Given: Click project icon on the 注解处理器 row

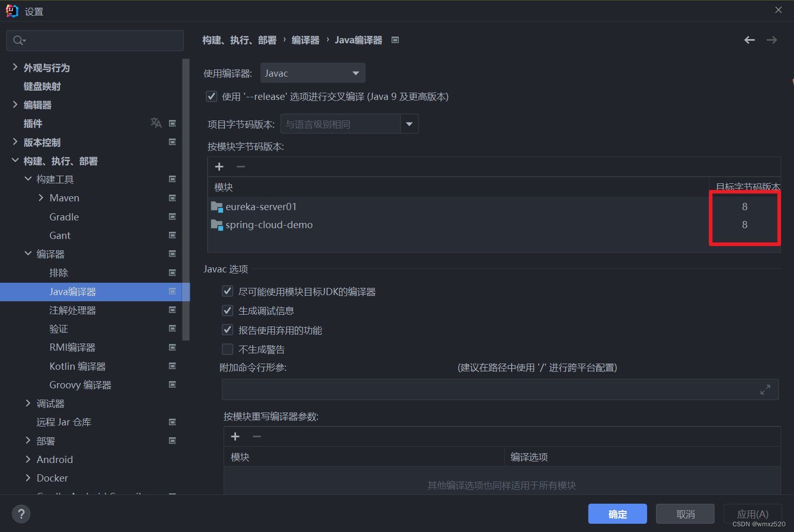Looking at the screenshot, I should [173, 310].
